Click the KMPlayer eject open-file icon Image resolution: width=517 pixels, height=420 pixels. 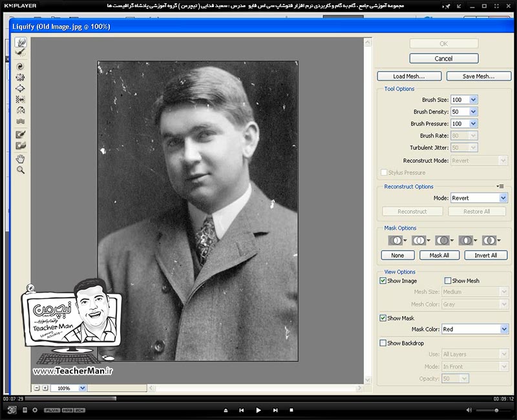coord(226,410)
